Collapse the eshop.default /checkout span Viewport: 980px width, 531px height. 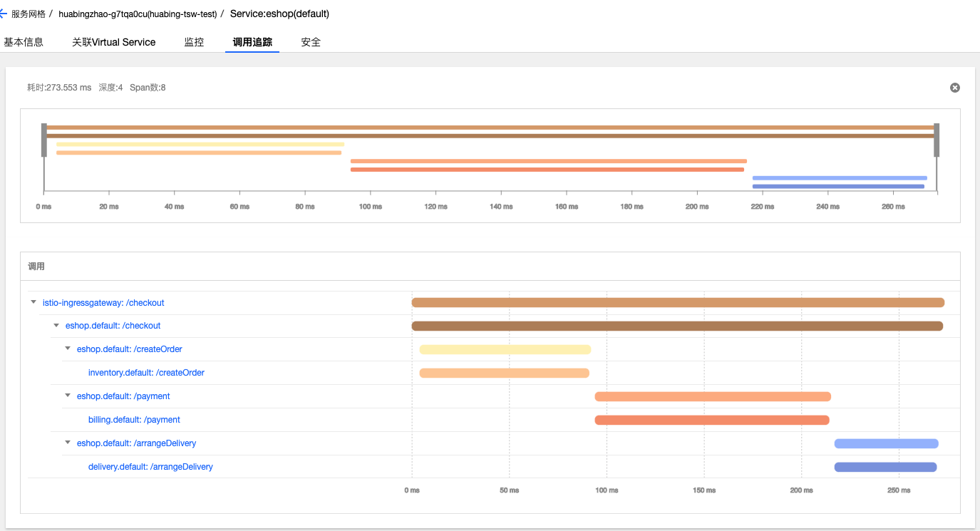[56, 326]
